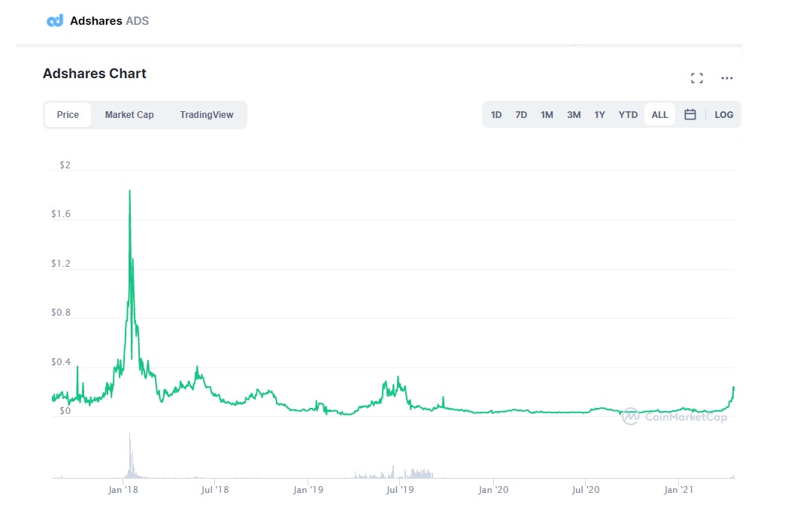Switch to the Price tab
The height and width of the screenshot is (532, 794).
(x=68, y=115)
